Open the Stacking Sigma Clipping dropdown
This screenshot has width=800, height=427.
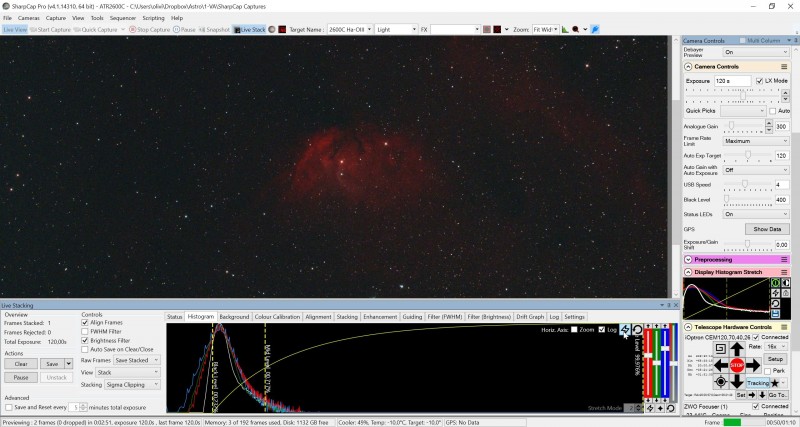(x=132, y=385)
